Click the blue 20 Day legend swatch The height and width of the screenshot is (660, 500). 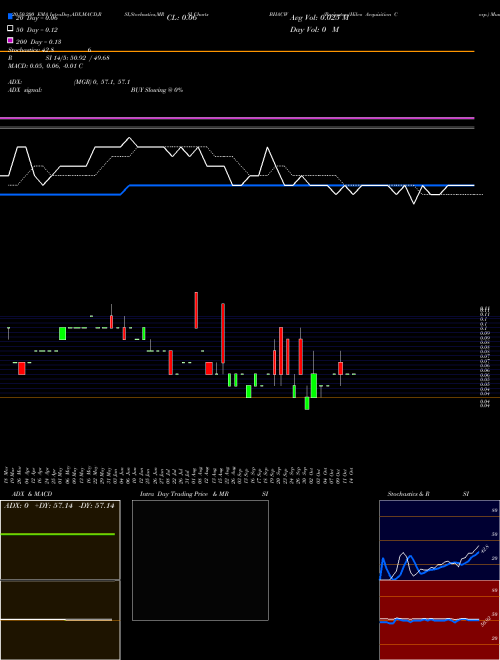tap(11, 16)
